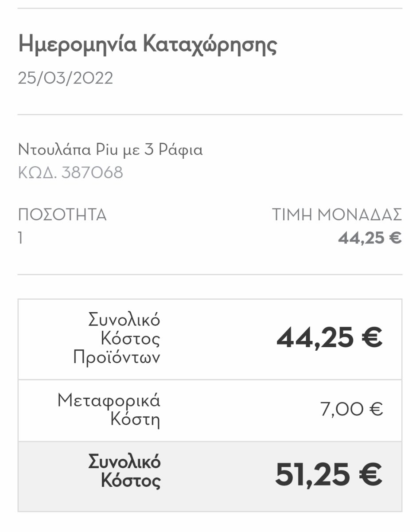Click the Συνολικό Κόστος Προϊόντων label

pos(117,338)
